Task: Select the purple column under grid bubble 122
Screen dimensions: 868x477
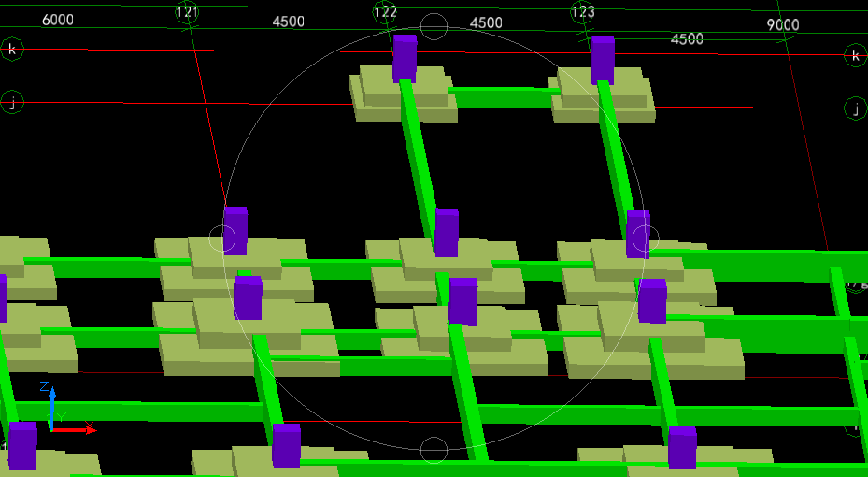Action: click(x=405, y=59)
